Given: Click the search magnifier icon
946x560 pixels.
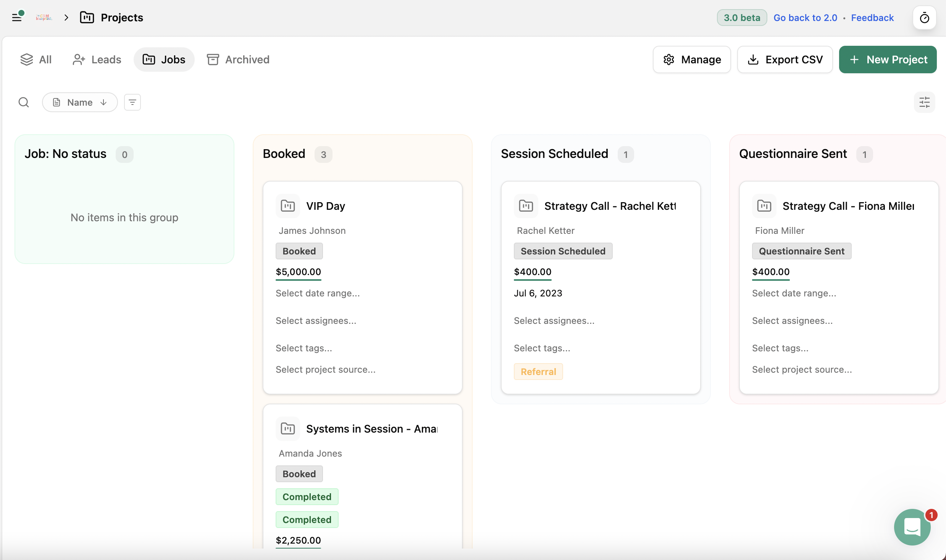Looking at the screenshot, I should (24, 102).
